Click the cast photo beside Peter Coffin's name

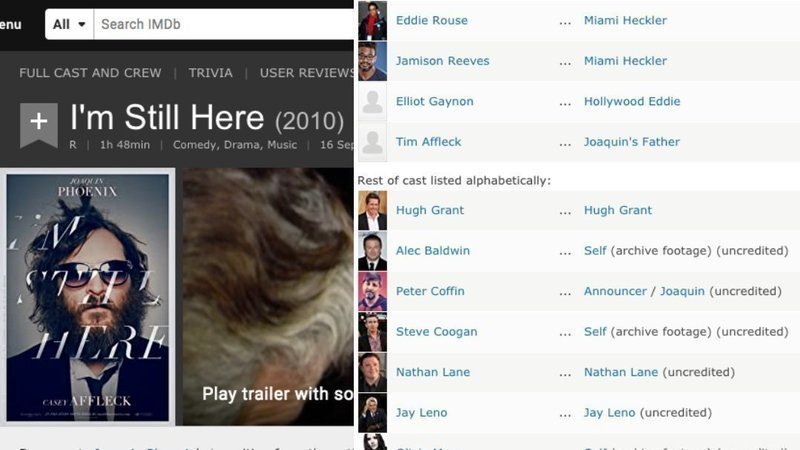click(372, 292)
